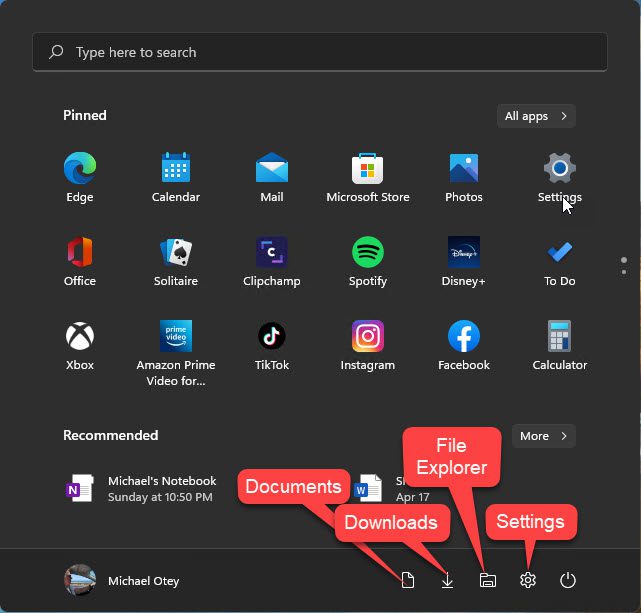
Task: Show more recommended items
Action: (544, 436)
